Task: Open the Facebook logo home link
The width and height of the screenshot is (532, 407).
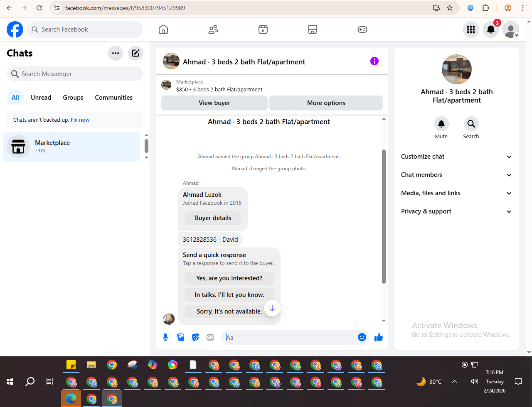Action: tap(15, 29)
